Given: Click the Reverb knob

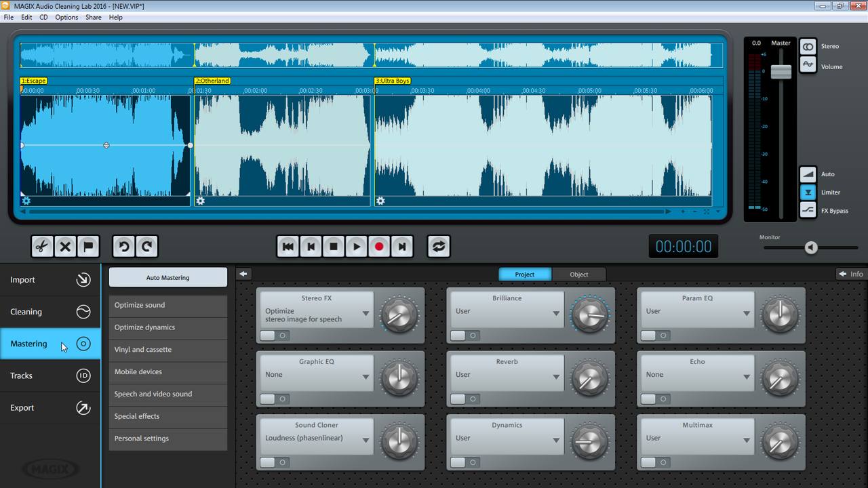Looking at the screenshot, I should [x=590, y=379].
